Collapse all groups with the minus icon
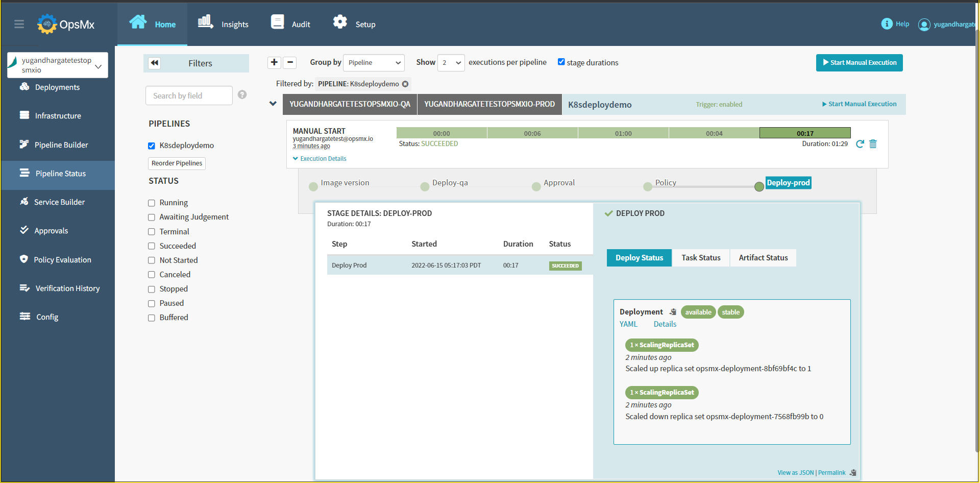Image resolution: width=980 pixels, height=483 pixels. 290,62
